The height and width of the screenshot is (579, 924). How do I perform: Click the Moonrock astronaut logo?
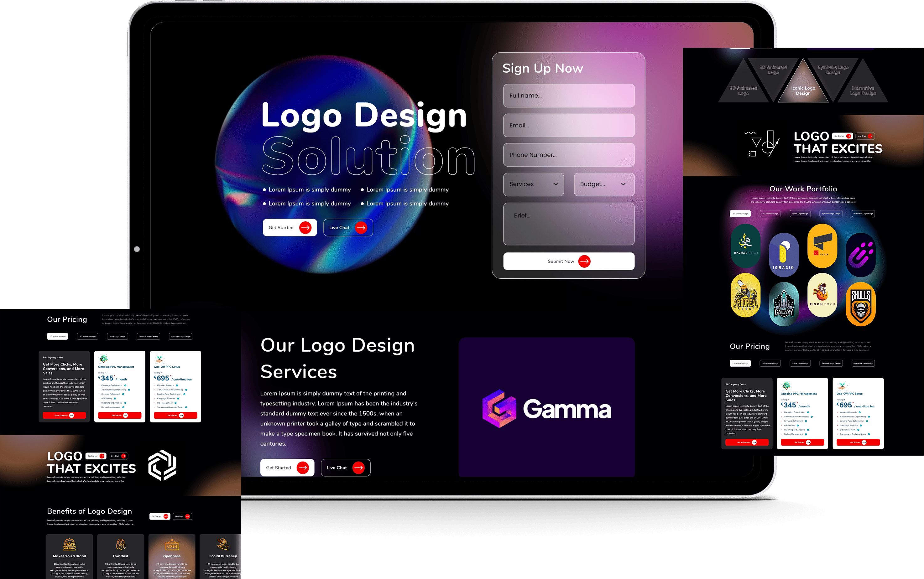pos(822,295)
